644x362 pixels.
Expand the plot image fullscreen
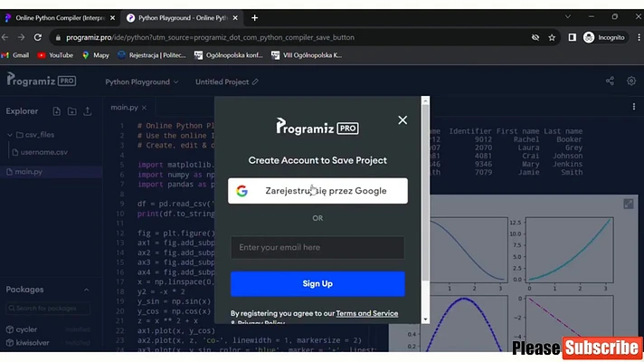(x=629, y=204)
